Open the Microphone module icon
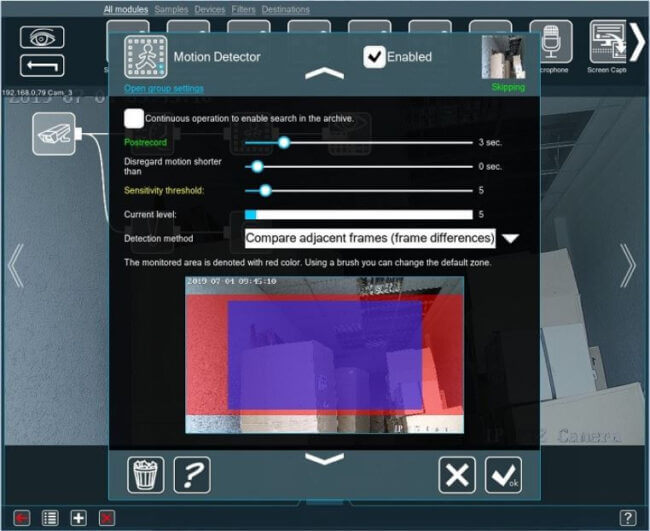Viewport: 650px width, 531px height. click(551, 41)
